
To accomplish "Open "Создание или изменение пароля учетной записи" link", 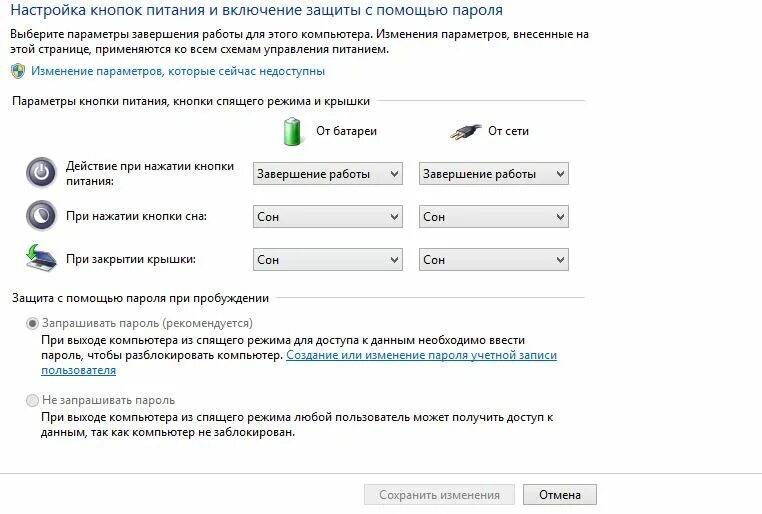I will (x=421, y=355).
